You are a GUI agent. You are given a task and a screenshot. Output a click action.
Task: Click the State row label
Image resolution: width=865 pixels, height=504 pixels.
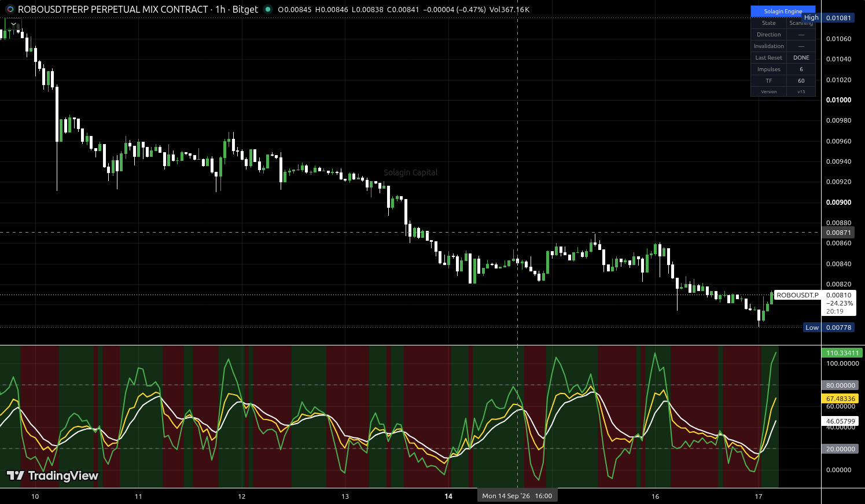tap(769, 23)
